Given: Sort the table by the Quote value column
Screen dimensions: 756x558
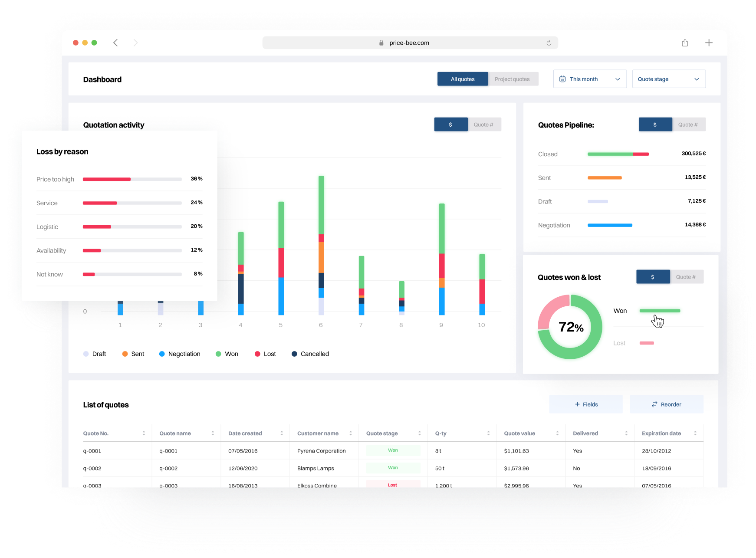Looking at the screenshot, I should (557, 433).
